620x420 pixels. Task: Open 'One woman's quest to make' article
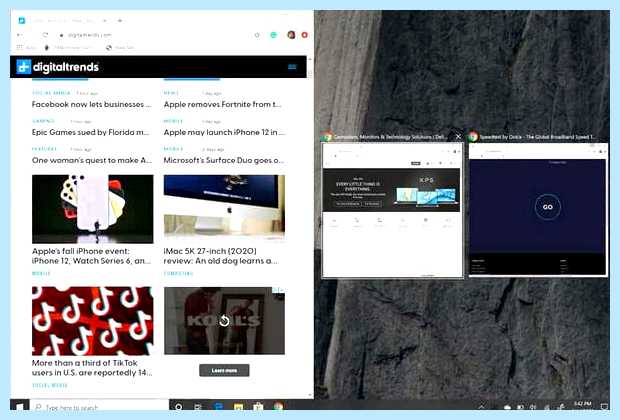(92, 160)
